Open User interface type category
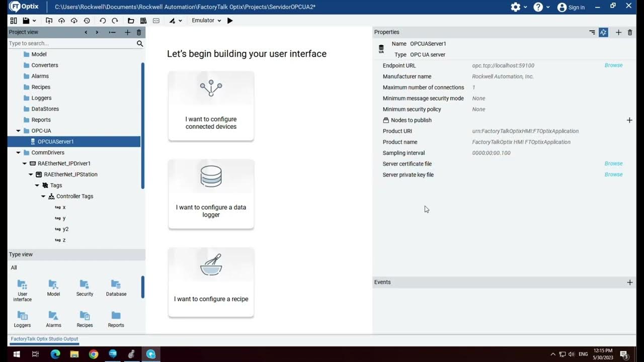 22,291
